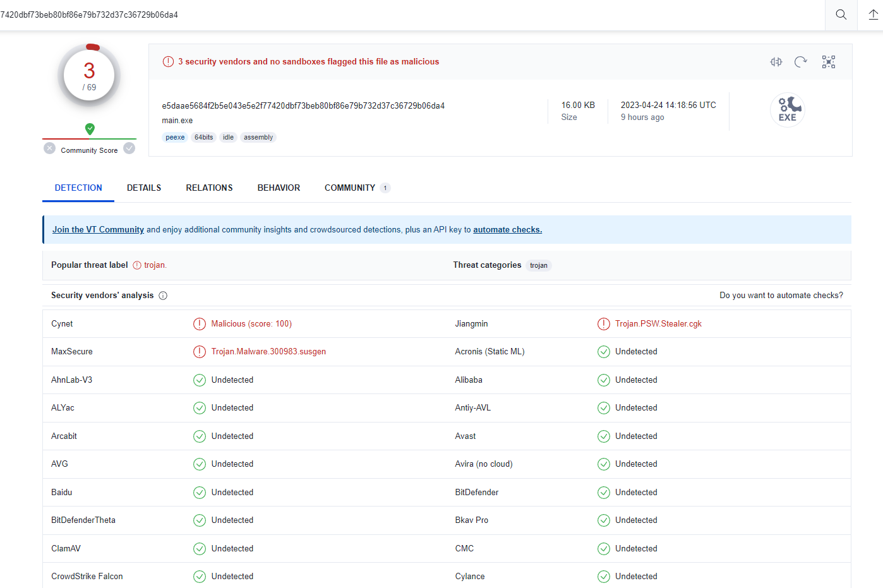Switch to the DETECTION tab

[78, 188]
